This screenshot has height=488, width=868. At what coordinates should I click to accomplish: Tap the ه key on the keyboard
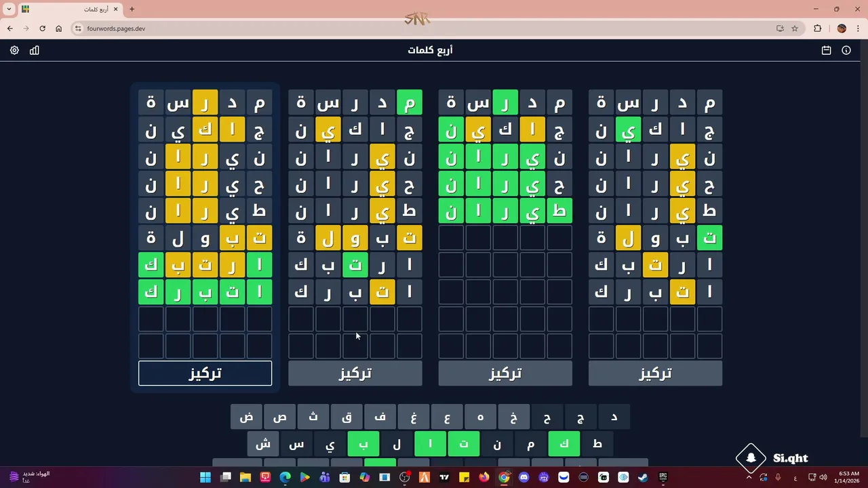[480, 417]
